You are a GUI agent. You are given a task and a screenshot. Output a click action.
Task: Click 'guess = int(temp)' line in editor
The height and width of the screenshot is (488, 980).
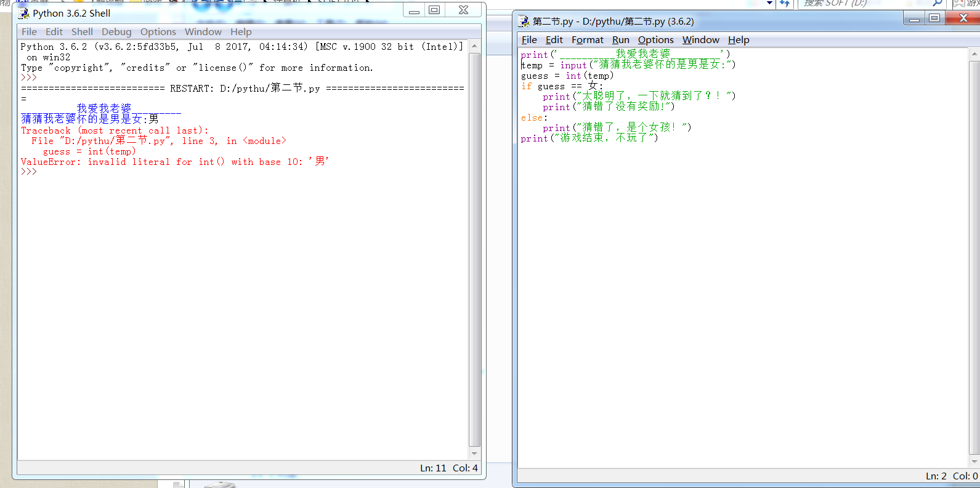tap(567, 76)
